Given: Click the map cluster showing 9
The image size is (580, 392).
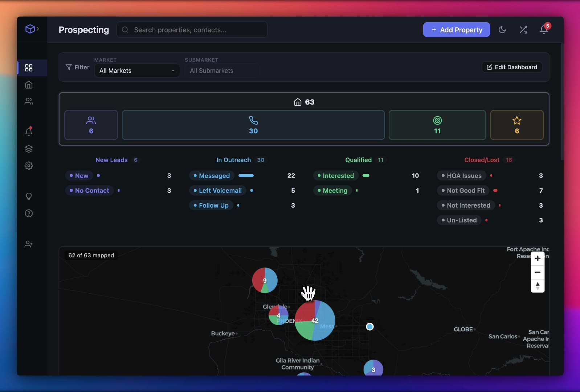Looking at the screenshot, I should point(265,280).
